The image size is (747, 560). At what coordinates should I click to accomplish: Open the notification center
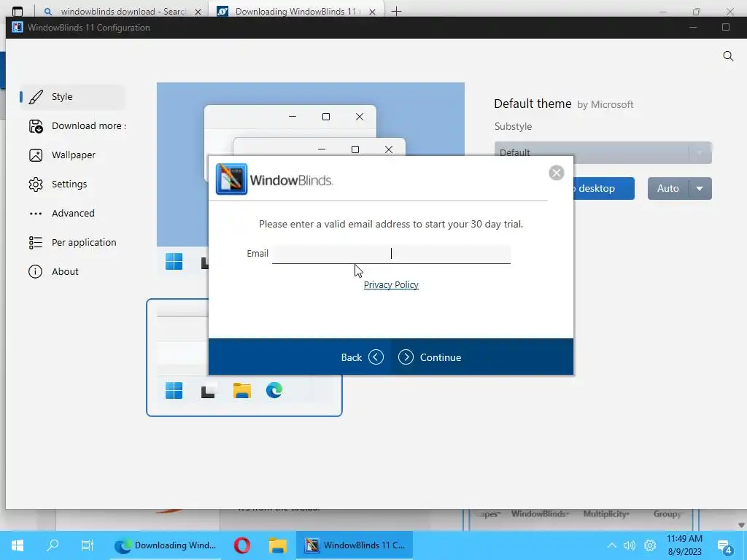725,547
